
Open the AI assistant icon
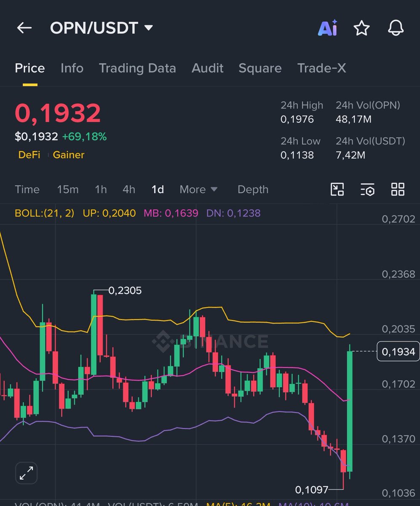[327, 28]
